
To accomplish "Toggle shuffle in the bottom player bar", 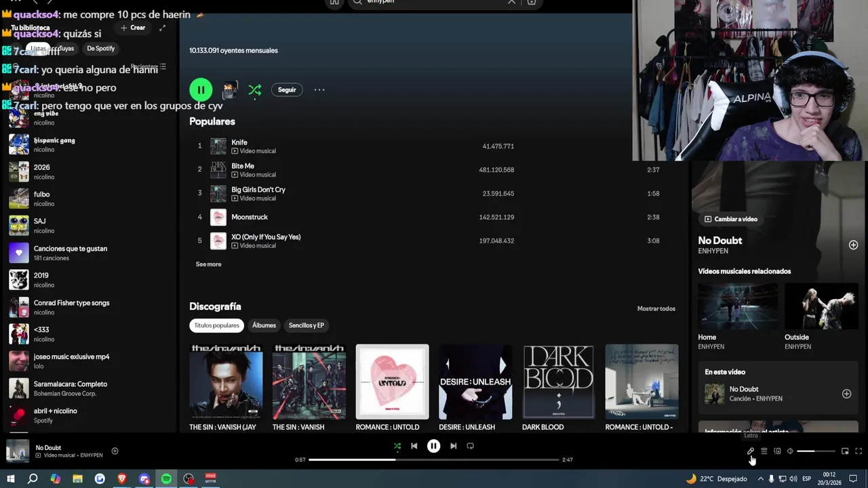I will (x=397, y=446).
